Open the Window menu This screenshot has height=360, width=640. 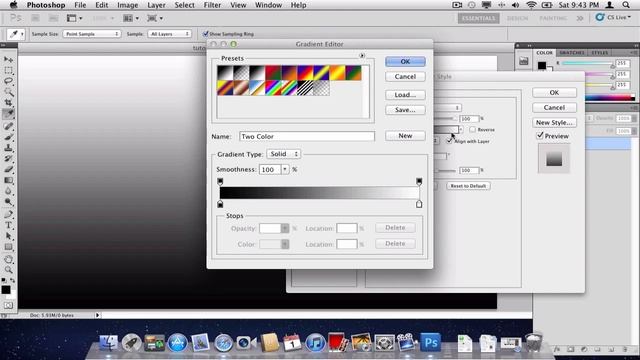[268, 5]
